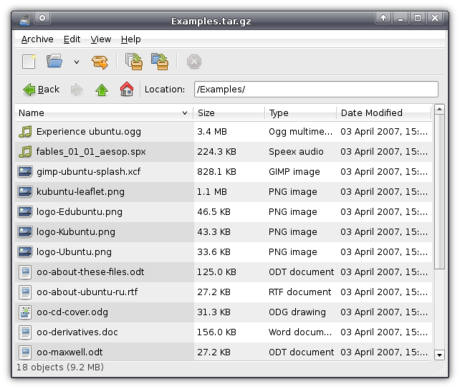The image size is (460, 389).
Task: Select the file name logo-Edubuntu.png
Action: click(x=79, y=212)
